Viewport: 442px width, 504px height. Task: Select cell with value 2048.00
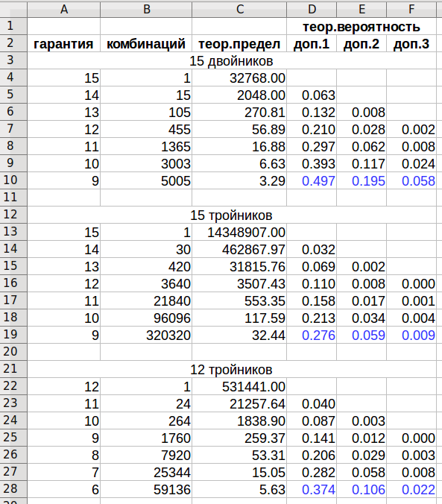pyautogui.click(x=239, y=95)
